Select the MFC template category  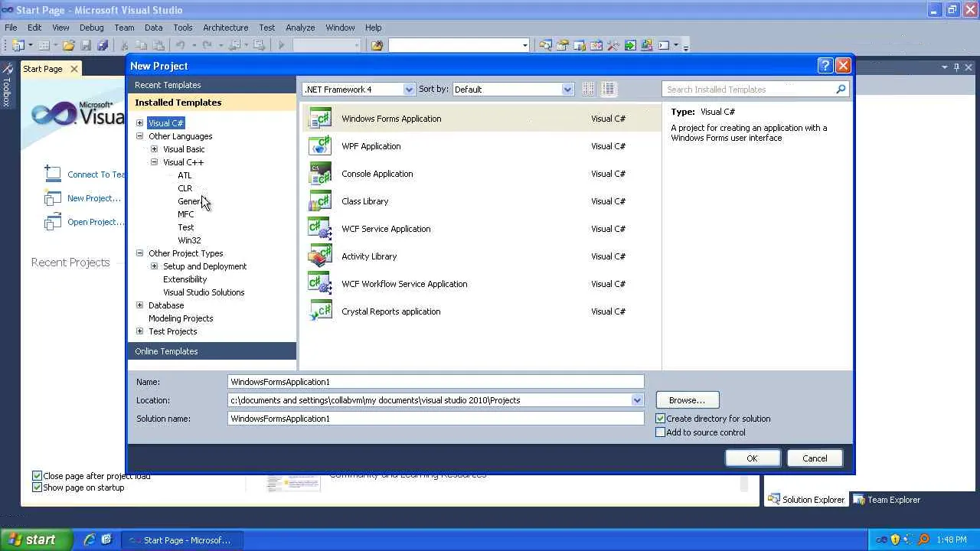pos(186,214)
